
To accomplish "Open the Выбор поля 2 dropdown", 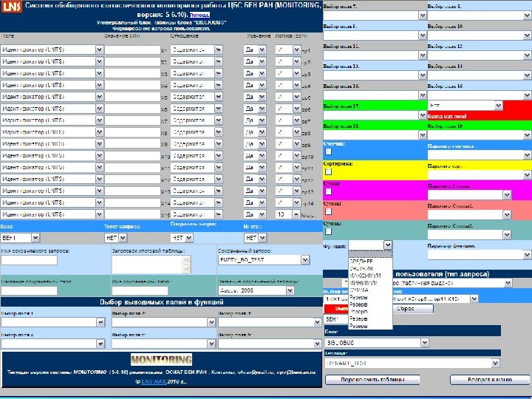I will coord(164,322).
